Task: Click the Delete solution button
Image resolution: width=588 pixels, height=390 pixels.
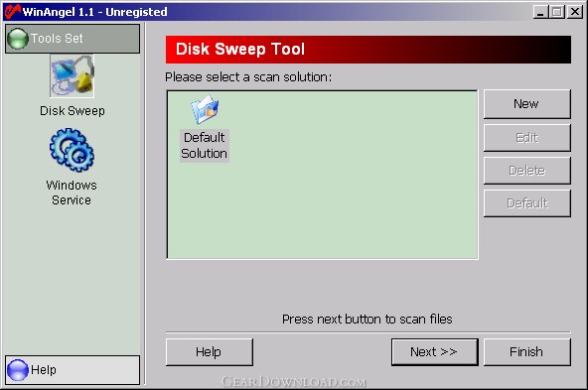Action: pyautogui.click(x=526, y=171)
